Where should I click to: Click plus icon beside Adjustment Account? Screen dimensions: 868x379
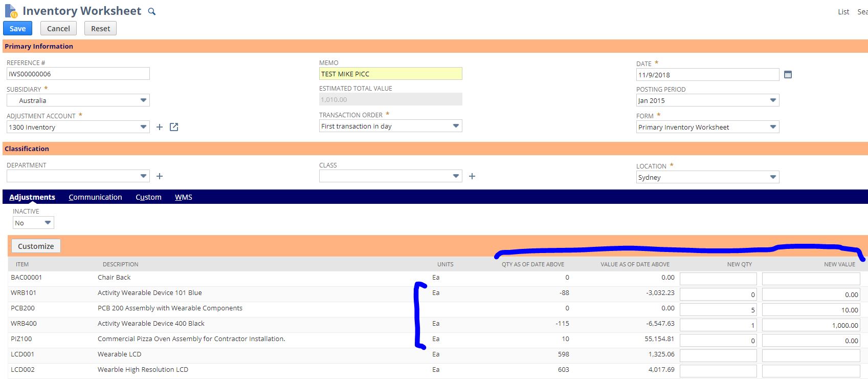[x=160, y=127]
